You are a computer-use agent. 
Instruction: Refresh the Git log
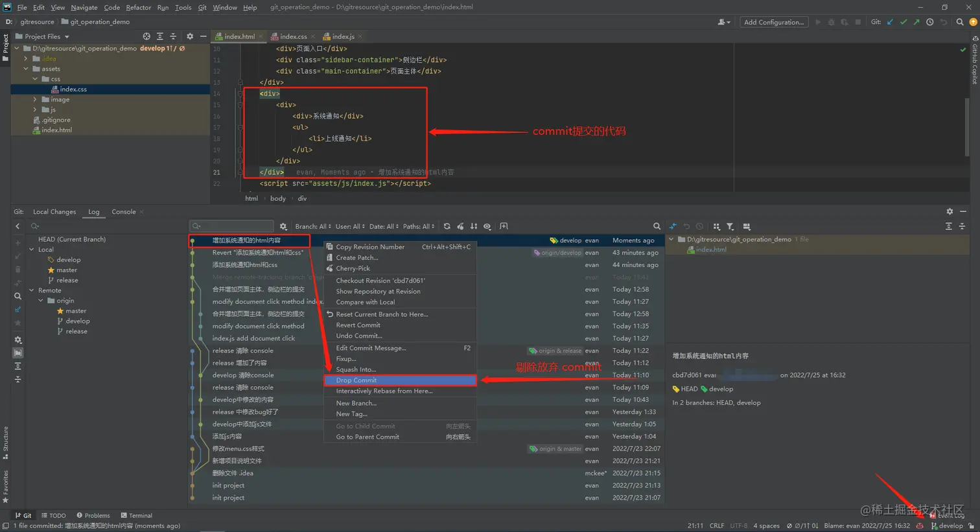click(447, 226)
